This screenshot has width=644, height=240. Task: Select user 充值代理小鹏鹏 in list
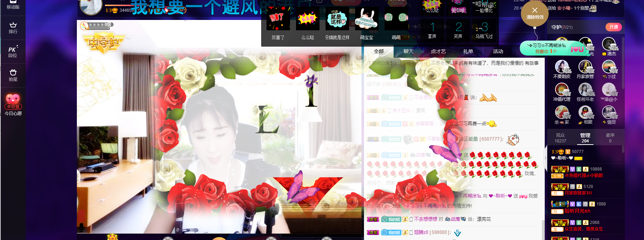(x=584, y=176)
